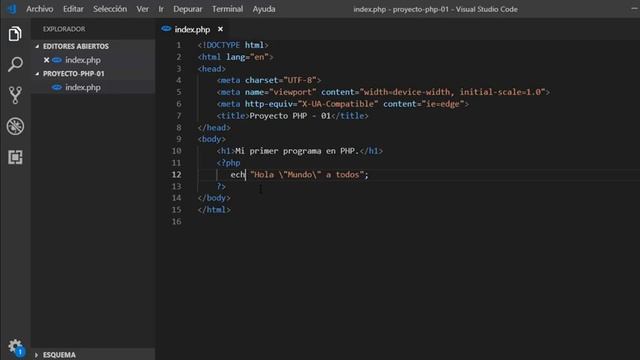Viewport: 640px width, 360px height.
Task: Click the meta charset="UTF-8" line
Action: pyautogui.click(x=269, y=80)
